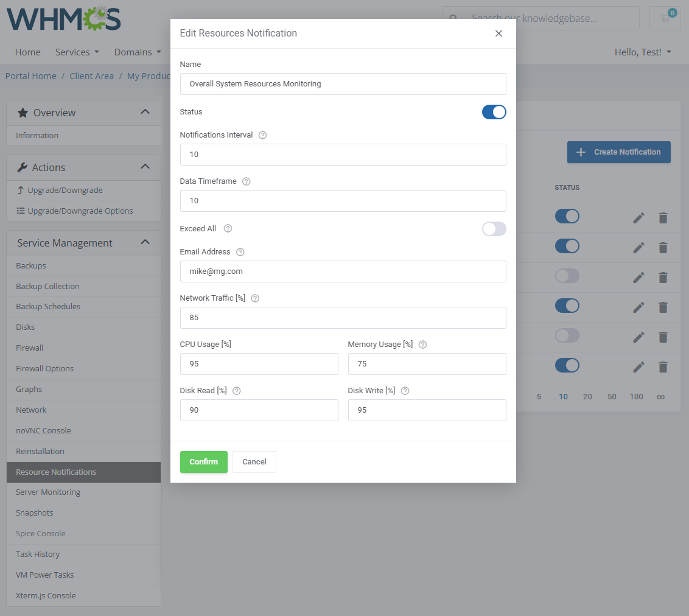689x616 pixels.
Task: Select Server Monitoring in sidebar
Action: coord(83,492)
